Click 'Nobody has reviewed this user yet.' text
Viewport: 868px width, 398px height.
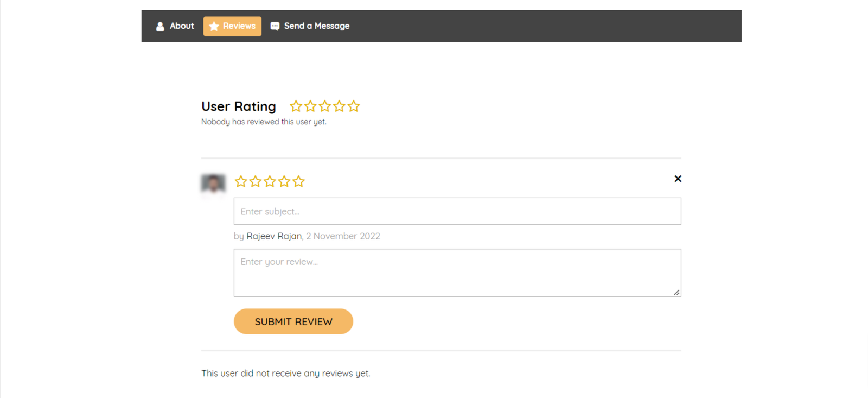tap(264, 122)
